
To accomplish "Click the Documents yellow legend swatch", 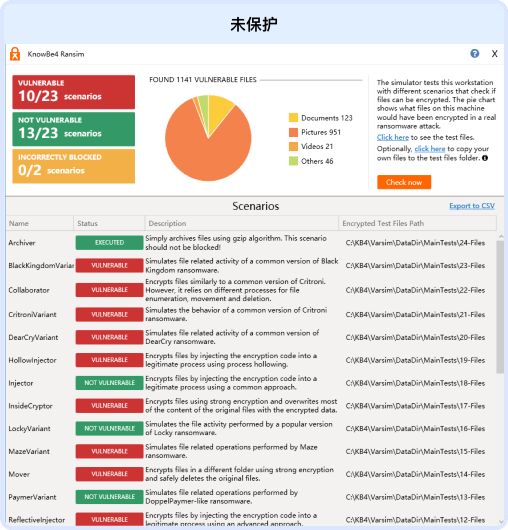I will pyautogui.click(x=293, y=118).
